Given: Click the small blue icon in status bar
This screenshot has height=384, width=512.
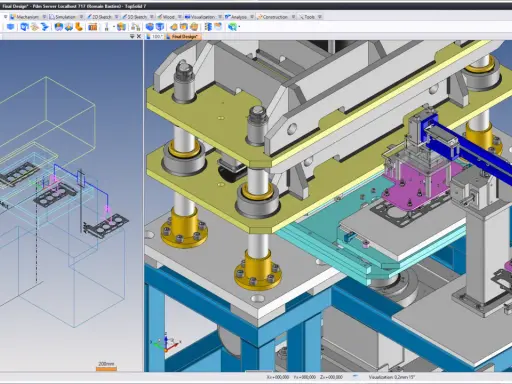Looking at the screenshot, I should pos(355,377).
